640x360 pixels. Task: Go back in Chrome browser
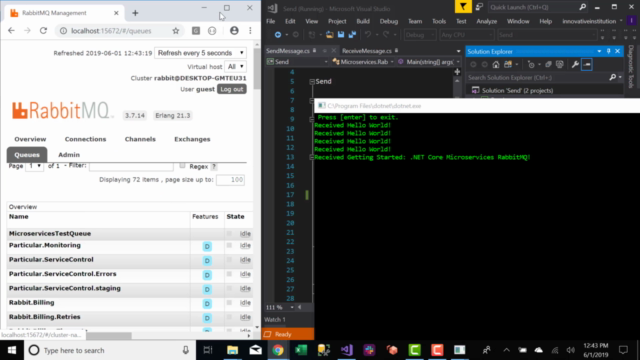click(11, 31)
